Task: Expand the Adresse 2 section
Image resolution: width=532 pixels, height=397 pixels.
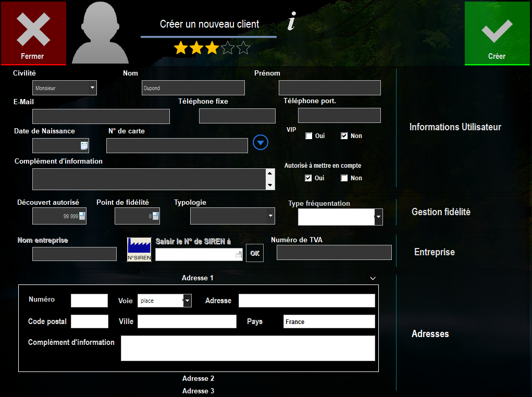Action: tap(198, 378)
